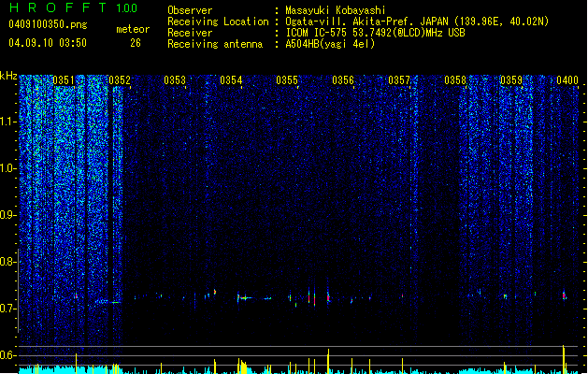
Task: Click the 0400 time marker
Action: point(567,80)
